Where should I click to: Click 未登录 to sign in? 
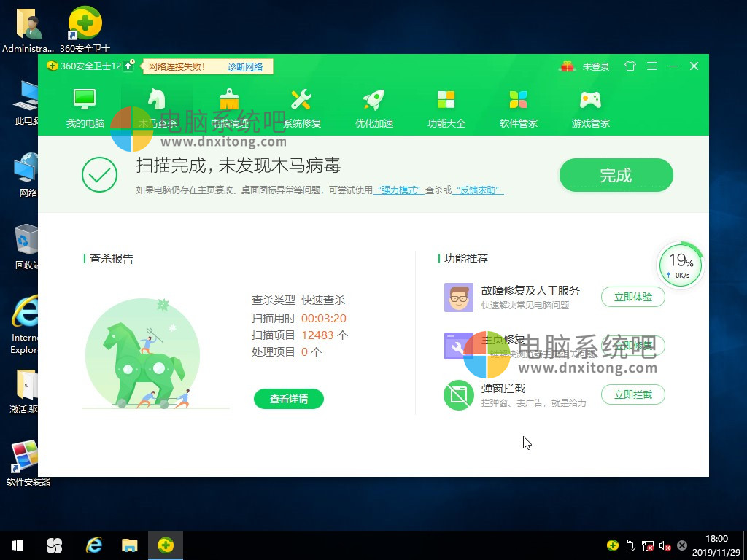pos(595,67)
